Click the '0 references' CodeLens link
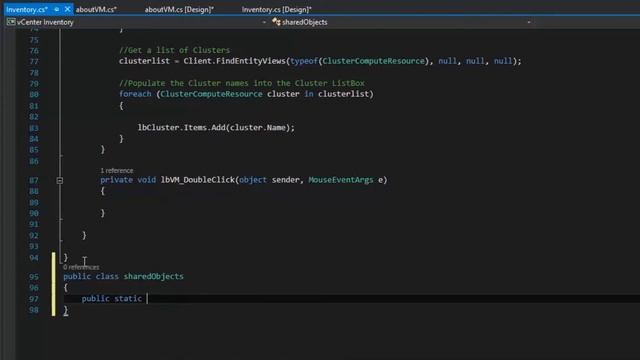640x360 pixels. click(81, 267)
